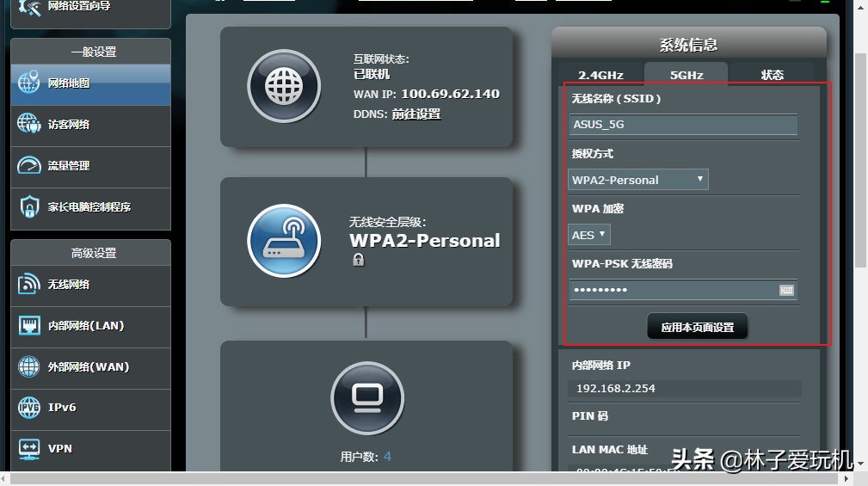Click the wireless router icon
This screenshot has height=486, width=868.
[283, 241]
